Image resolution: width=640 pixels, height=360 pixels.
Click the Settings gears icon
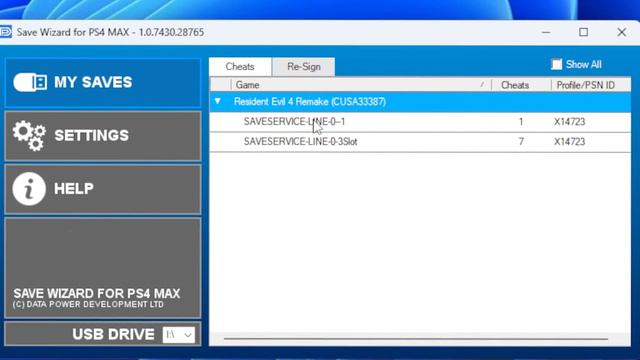29,136
